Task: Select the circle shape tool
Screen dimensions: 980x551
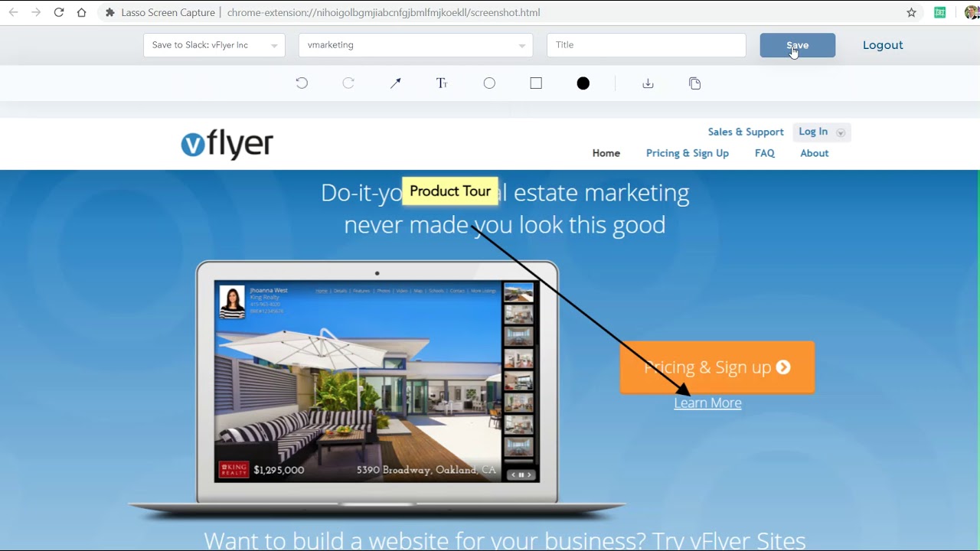Action: tap(489, 83)
